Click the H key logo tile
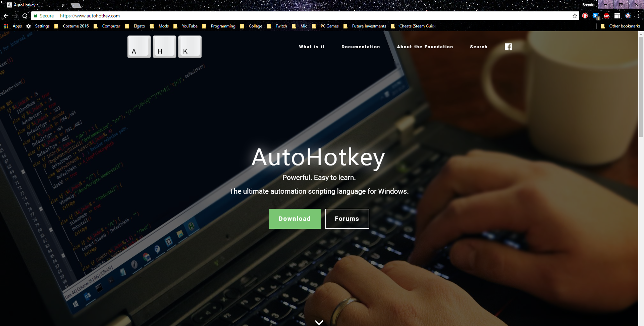 165,47
